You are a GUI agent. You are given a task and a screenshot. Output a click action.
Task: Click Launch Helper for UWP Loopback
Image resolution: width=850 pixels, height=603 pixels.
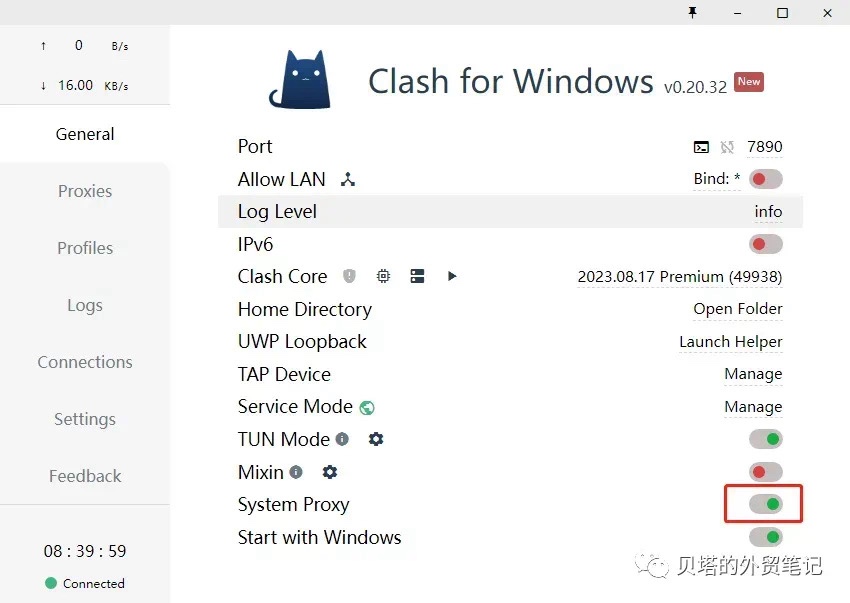point(731,342)
